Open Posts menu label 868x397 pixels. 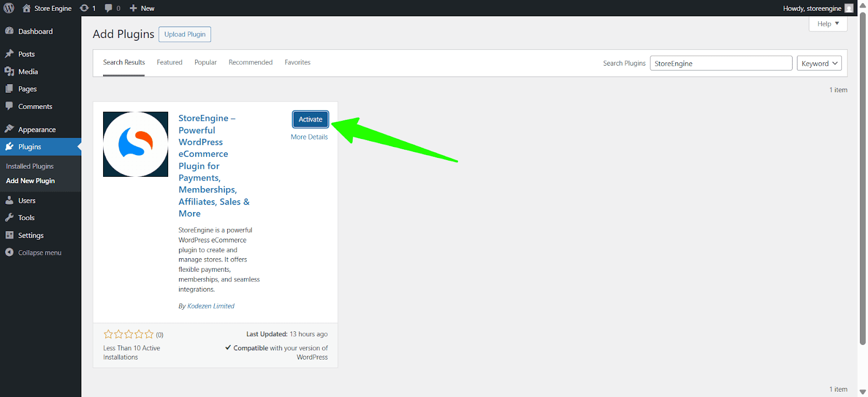[27, 54]
